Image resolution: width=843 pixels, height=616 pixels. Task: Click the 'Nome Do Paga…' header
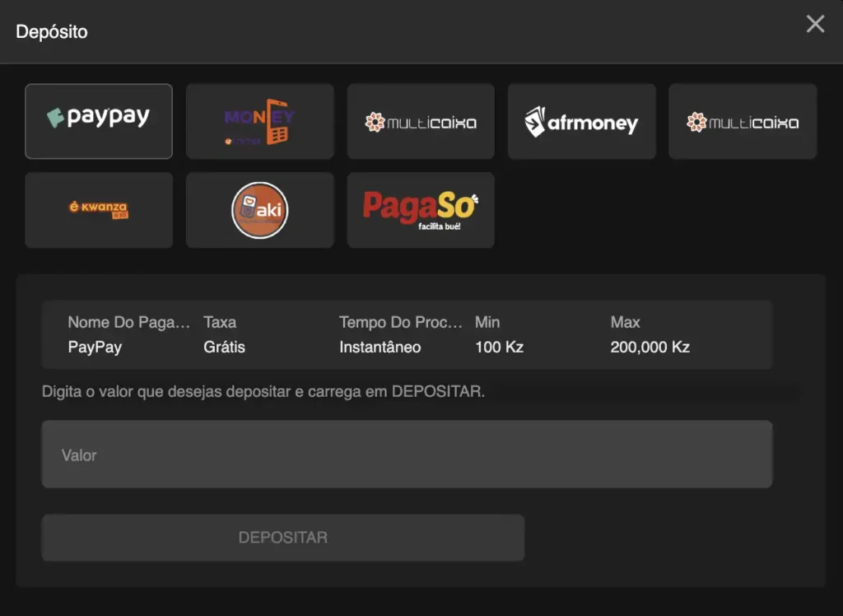129,322
